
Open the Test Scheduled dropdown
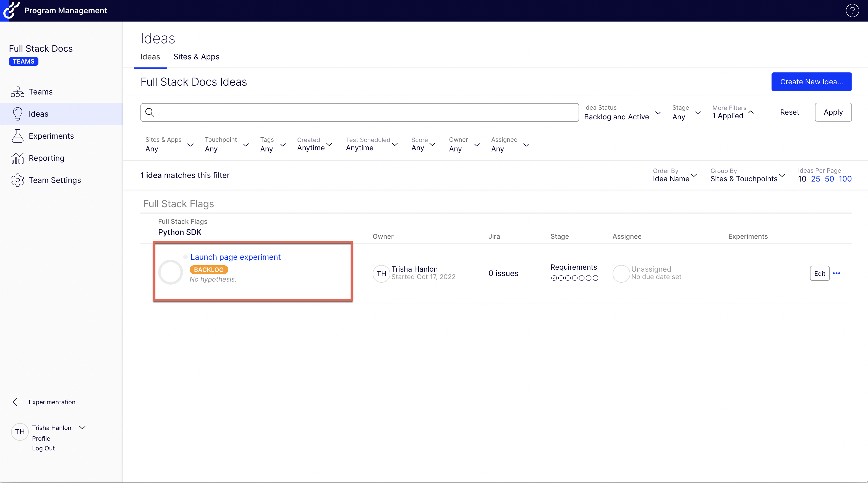372,144
